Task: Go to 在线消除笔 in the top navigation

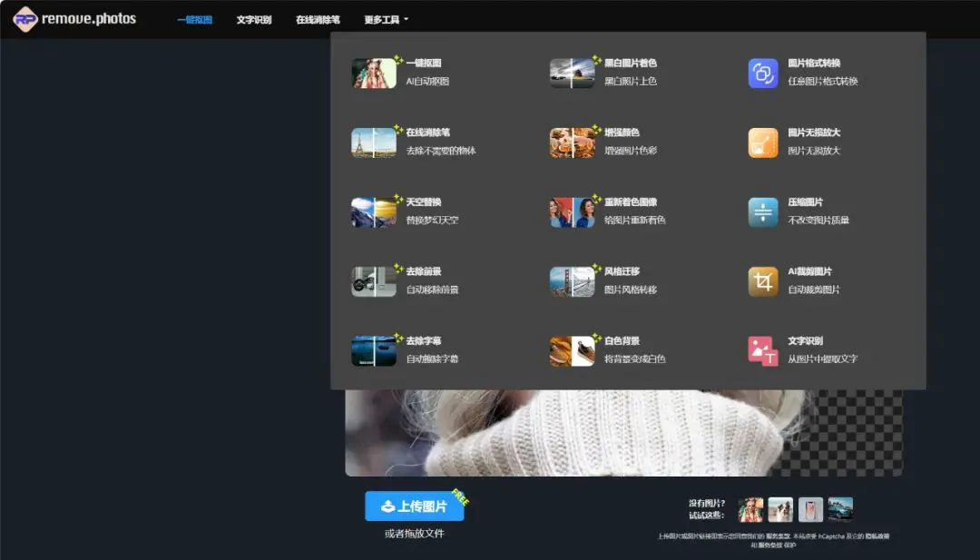Action: [x=318, y=19]
